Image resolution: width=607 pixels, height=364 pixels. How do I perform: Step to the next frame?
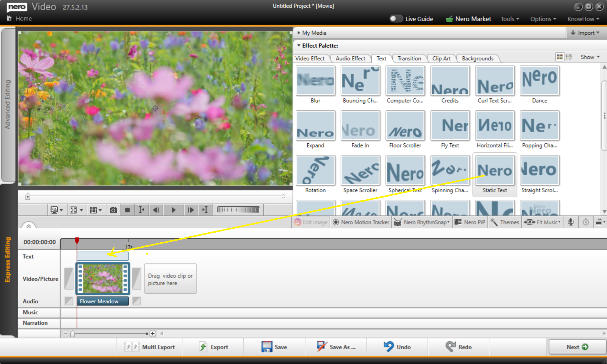click(191, 210)
